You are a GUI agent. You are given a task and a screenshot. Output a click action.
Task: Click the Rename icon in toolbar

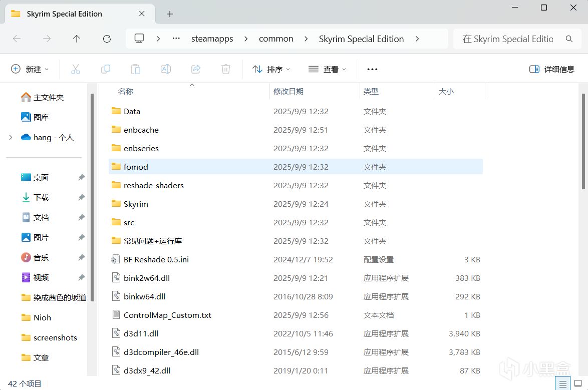pos(166,69)
